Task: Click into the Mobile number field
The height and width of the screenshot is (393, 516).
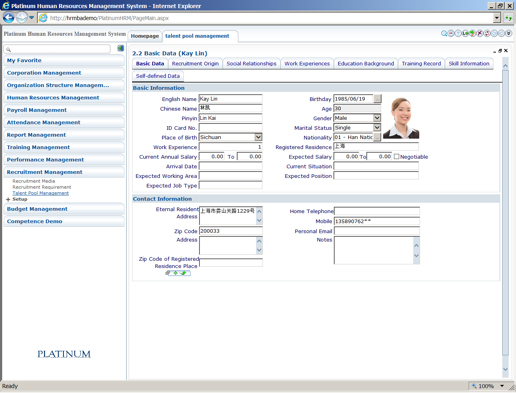Action: click(x=377, y=221)
